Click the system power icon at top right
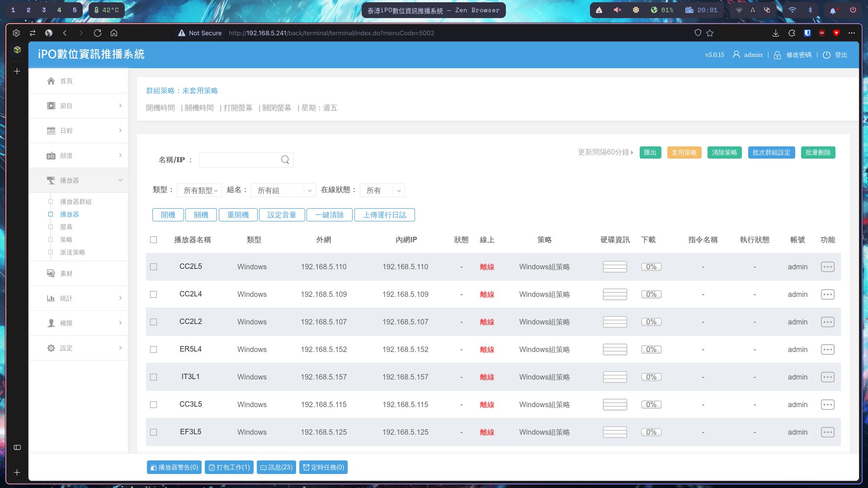The image size is (868, 488). click(853, 10)
